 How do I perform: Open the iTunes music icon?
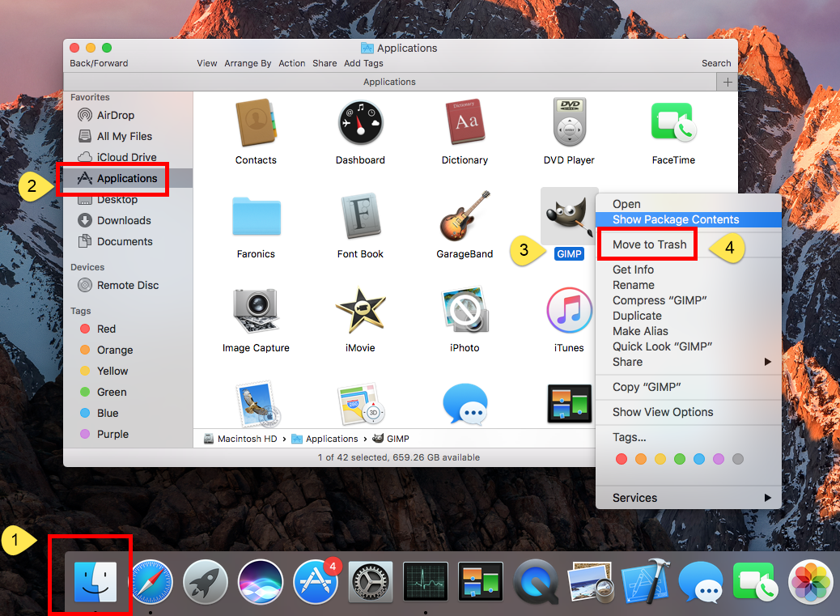pyautogui.click(x=569, y=310)
